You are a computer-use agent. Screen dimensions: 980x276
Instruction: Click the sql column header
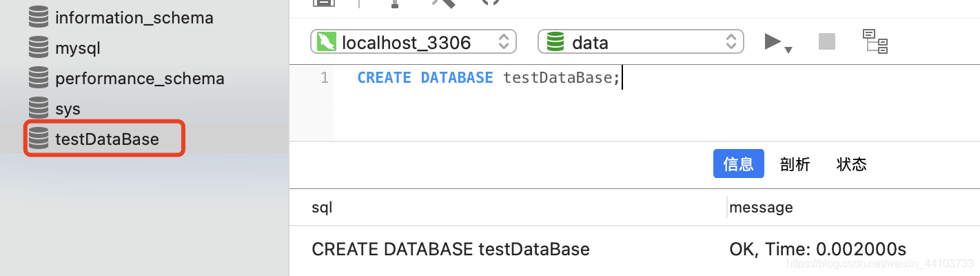click(x=322, y=207)
